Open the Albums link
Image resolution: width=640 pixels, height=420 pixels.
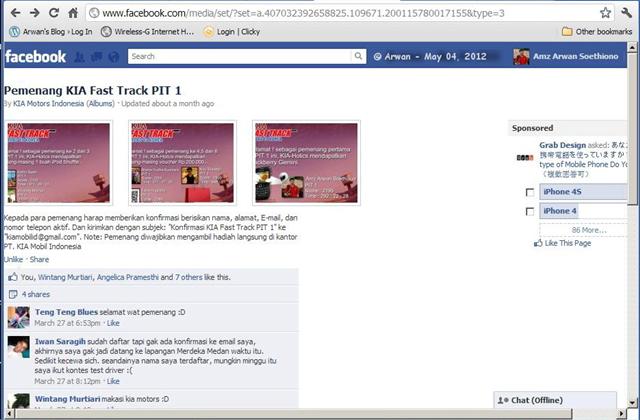pyautogui.click(x=100, y=104)
